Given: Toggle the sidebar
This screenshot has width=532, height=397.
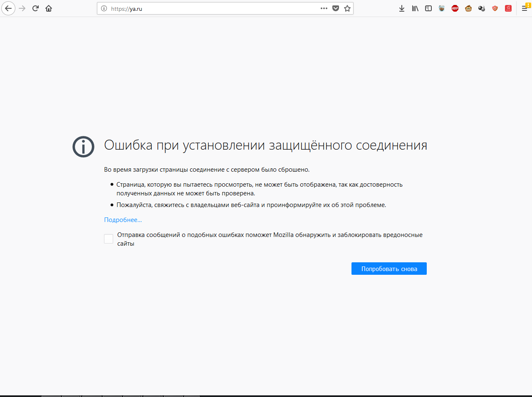Looking at the screenshot, I should [x=428, y=8].
